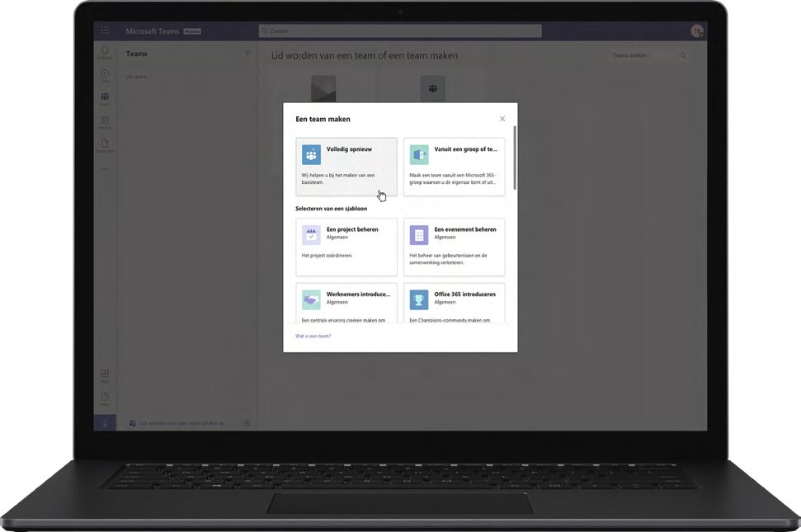Select the Office 365 introduceren template title

tap(465, 294)
